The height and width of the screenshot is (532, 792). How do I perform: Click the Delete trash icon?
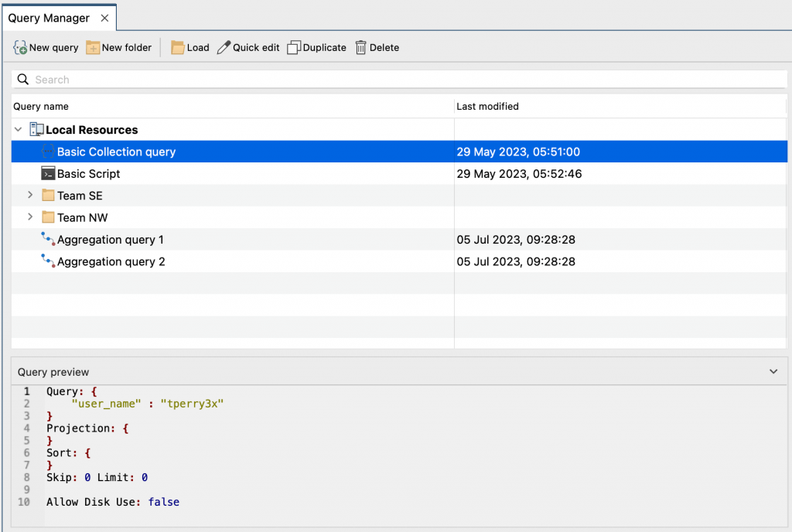point(361,47)
